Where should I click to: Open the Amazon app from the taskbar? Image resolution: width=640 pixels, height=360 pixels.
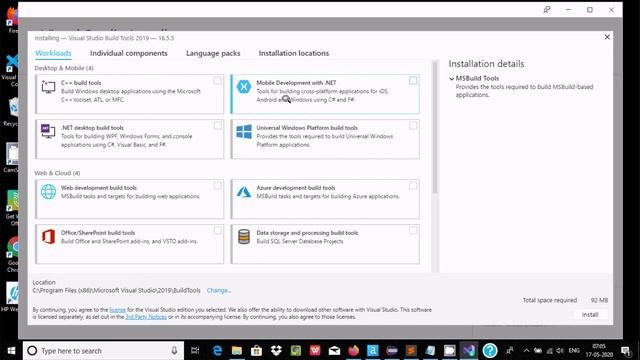(x=373, y=351)
